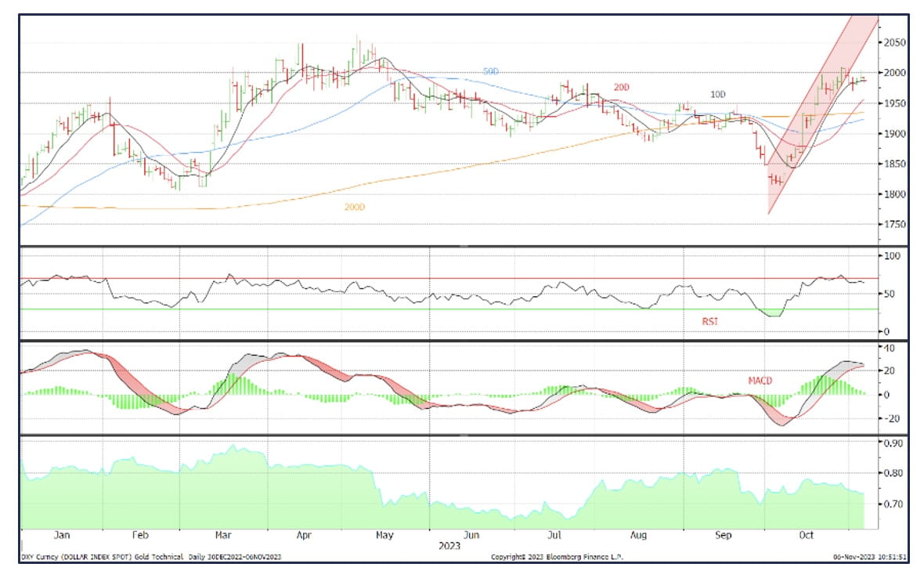Screen dimensions: 924x578
Task: Click the orange 200-day average label
Action: 354,207
